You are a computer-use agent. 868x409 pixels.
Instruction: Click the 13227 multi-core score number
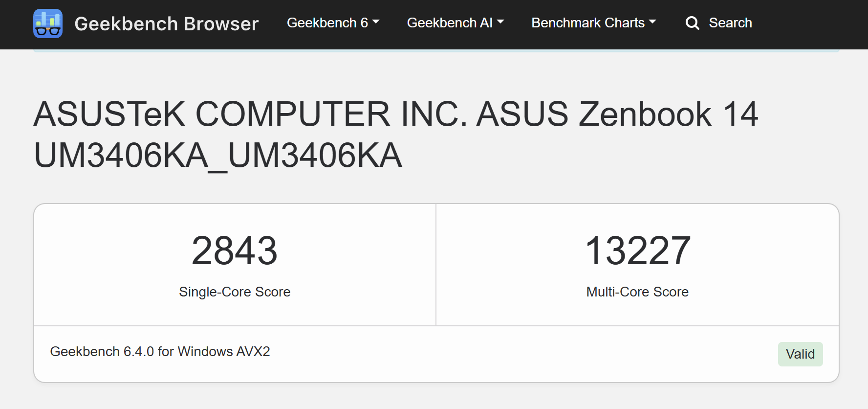click(637, 251)
